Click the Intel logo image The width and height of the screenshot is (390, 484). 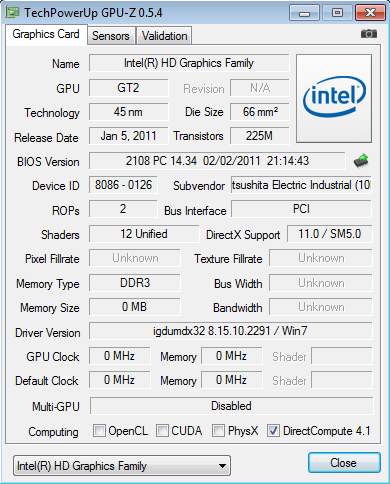pos(334,98)
